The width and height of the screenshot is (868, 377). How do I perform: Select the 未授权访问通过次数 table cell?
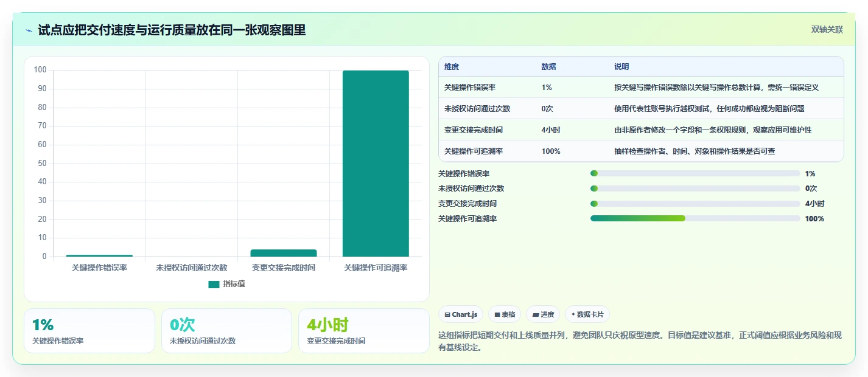click(x=477, y=109)
